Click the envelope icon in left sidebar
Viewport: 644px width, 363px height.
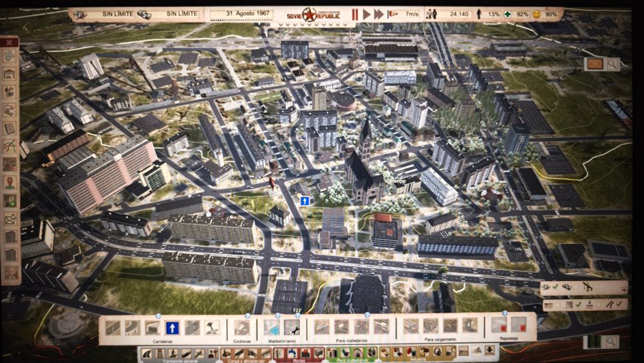(10, 219)
